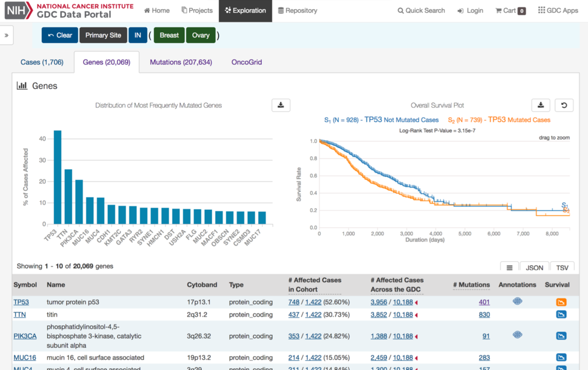Click TP53 annotations icon
588x370 pixels.
[x=517, y=301]
